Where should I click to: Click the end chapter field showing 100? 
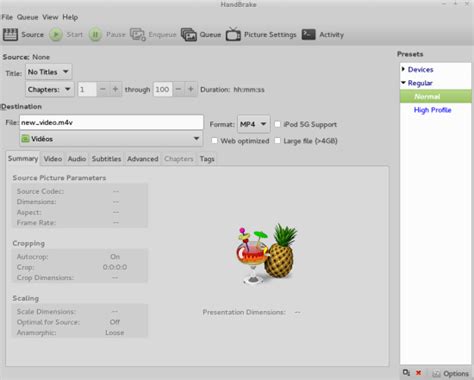pos(163,89)
